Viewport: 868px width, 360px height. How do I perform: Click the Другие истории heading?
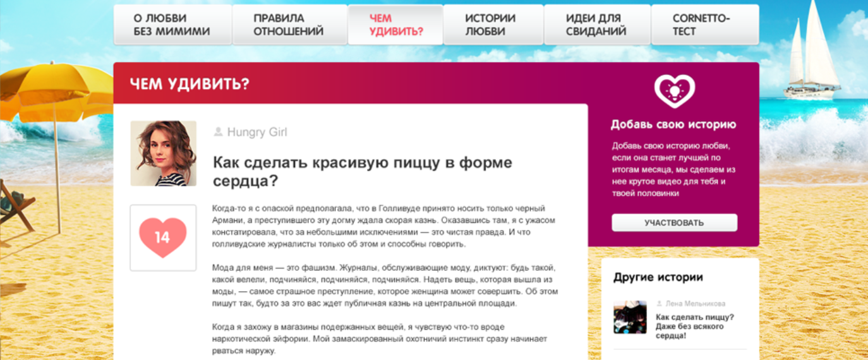click(x=658, y=277)
